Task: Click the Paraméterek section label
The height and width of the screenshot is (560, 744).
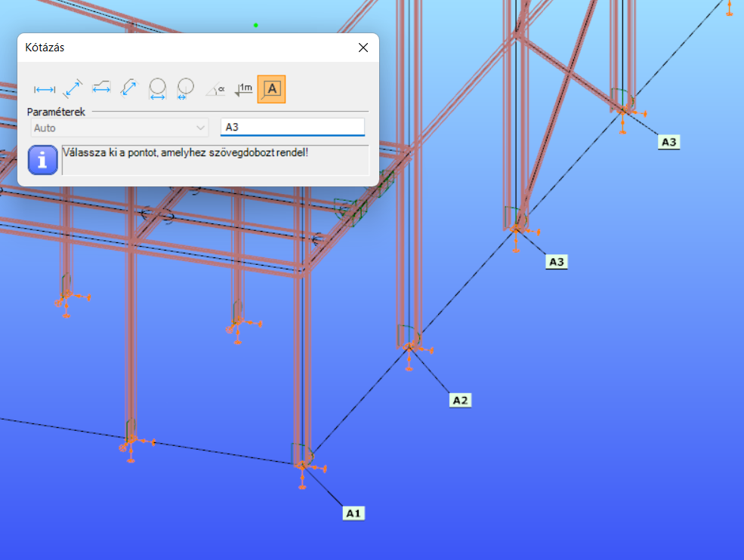Action: 56,112
